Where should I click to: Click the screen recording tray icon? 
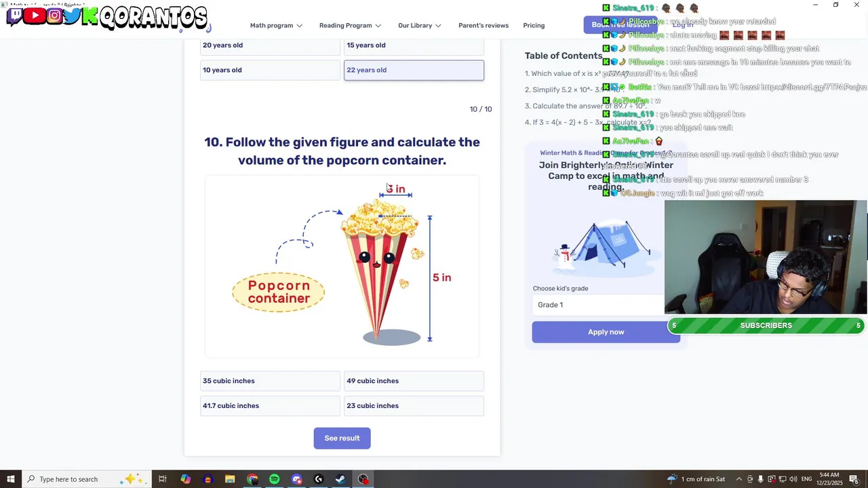tap(772, 479)
